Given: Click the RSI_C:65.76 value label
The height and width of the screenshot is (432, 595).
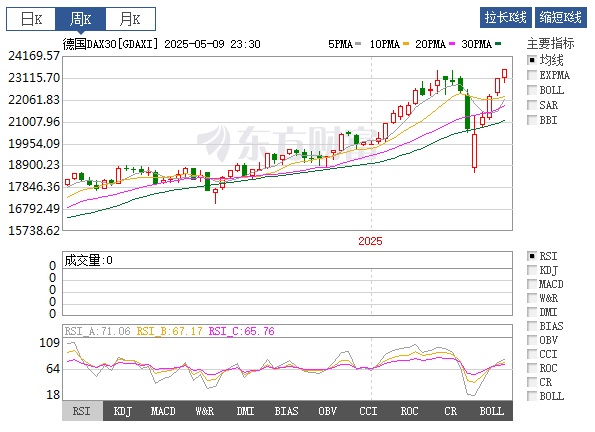Looking at the screenshot, I should (x=242, y=331).
